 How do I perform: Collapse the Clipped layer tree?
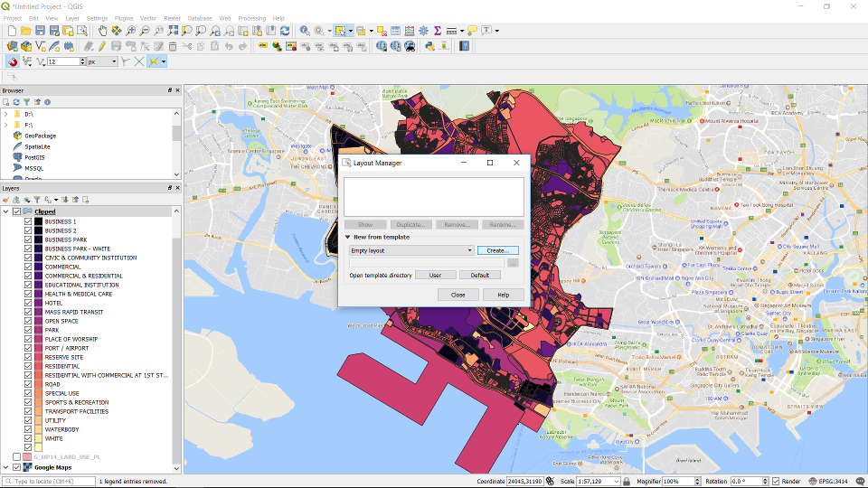(x=5, y=211)
